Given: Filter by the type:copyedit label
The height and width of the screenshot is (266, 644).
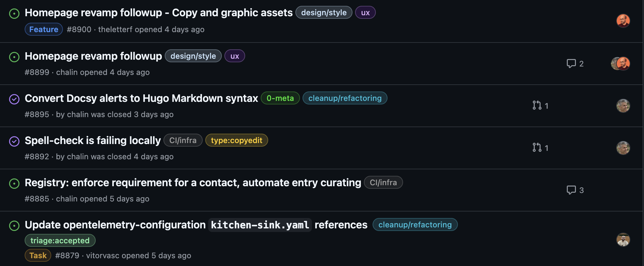Looking at the screenshot, I should (236, 140).
